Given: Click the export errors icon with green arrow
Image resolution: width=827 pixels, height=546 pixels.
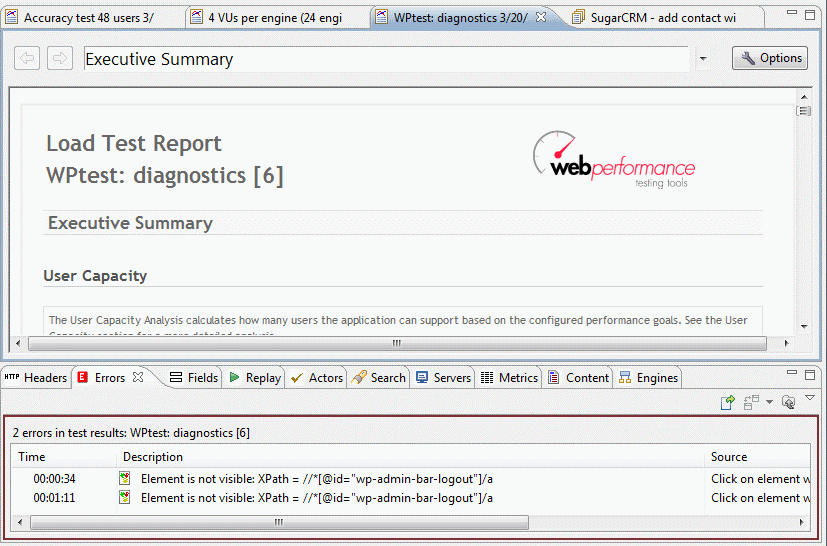Looking at the screenshot, I should point(727,403).
